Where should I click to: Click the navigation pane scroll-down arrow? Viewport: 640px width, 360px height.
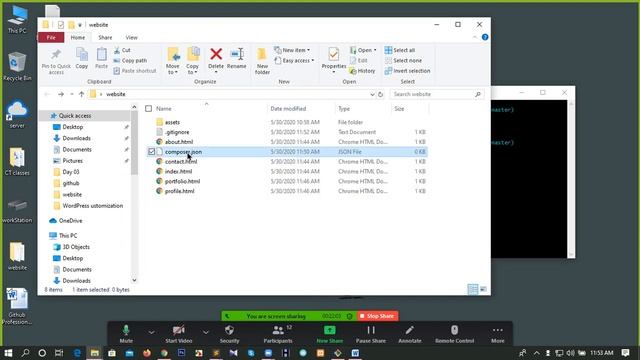point(134,280)
